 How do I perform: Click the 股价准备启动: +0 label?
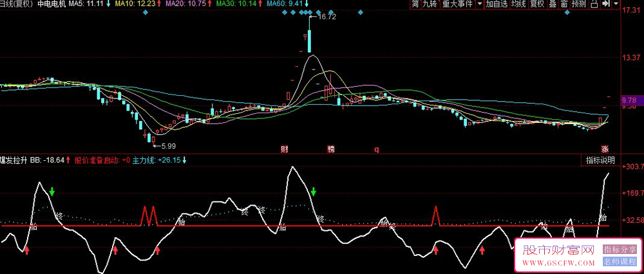(x=102, y=160)
